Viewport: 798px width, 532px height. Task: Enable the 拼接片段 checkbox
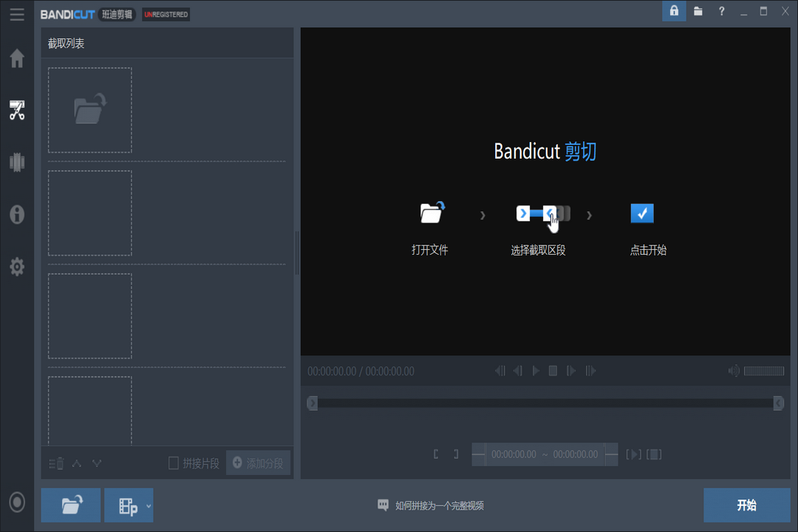[x=172, y=462]
